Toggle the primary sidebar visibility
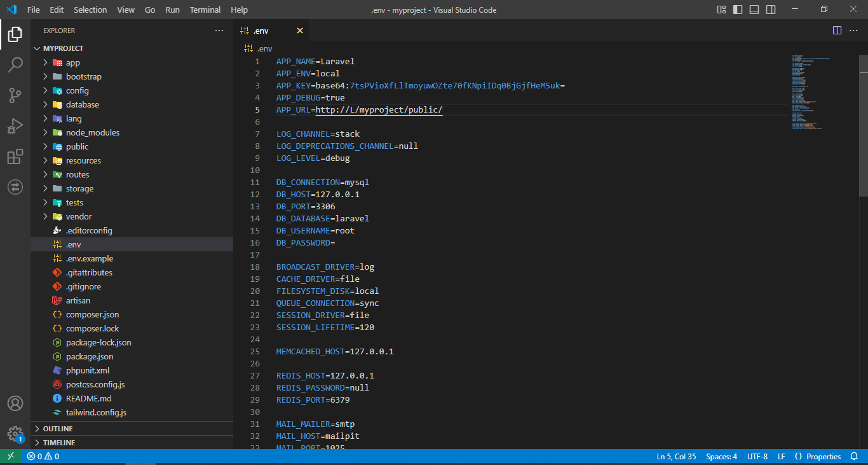Screen dimensions: 868x465 click(x=736, y=10)
